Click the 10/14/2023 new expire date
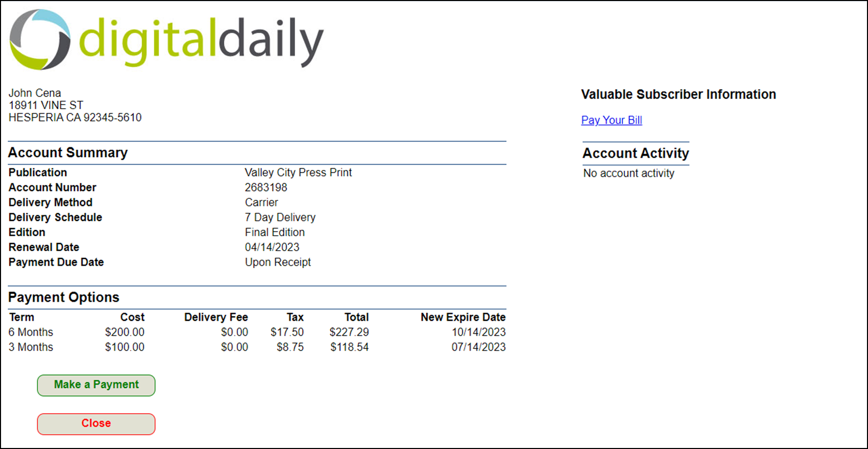This screenshot has height=449, width=868. (478, 332)
